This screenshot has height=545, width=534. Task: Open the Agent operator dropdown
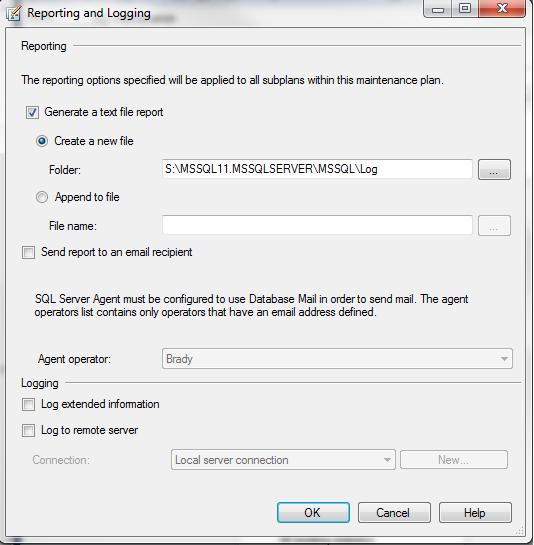(x=337, y=359)
